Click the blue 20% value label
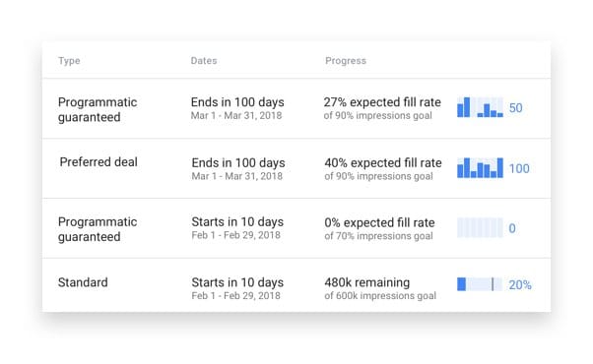The height and width of the screenshot is (364, 593). pos(520,285)
